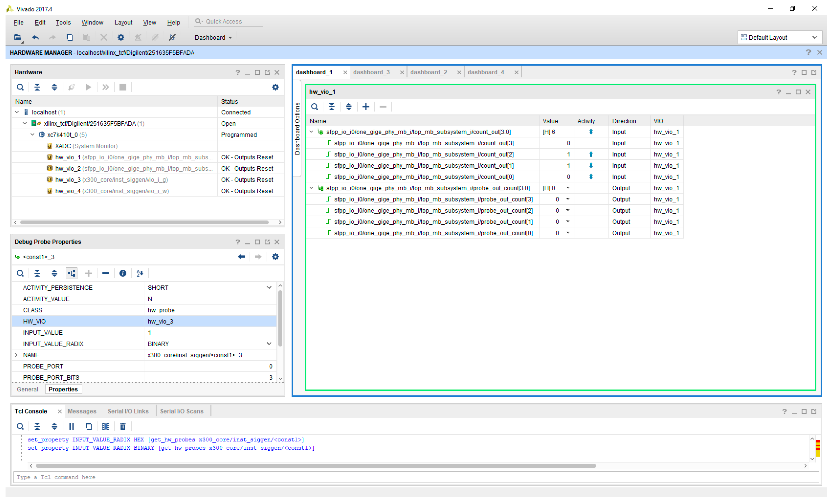833x504 pixels.
Task: Clear Tcl Console with the trash icon
Action: tap(123, 426)
